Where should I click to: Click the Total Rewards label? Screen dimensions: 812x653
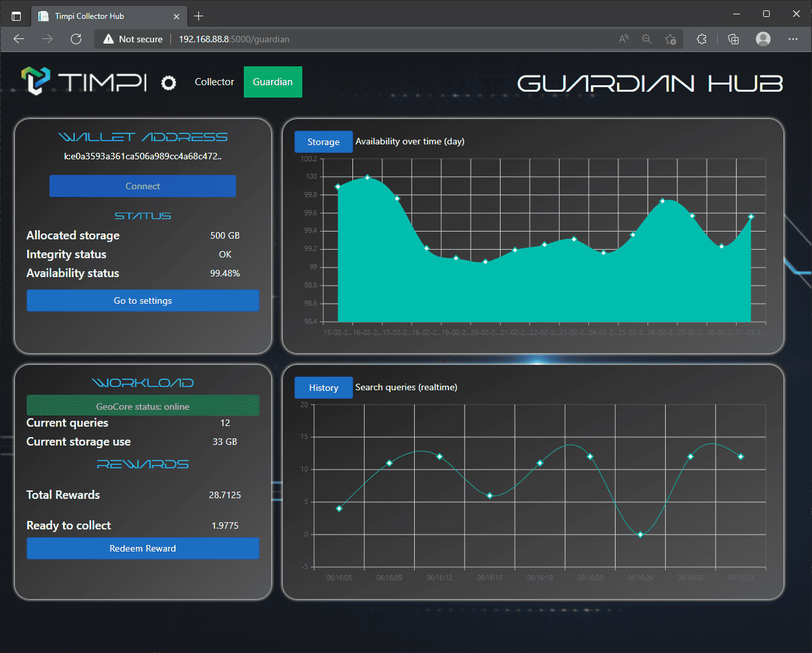(x=63, y=495)
